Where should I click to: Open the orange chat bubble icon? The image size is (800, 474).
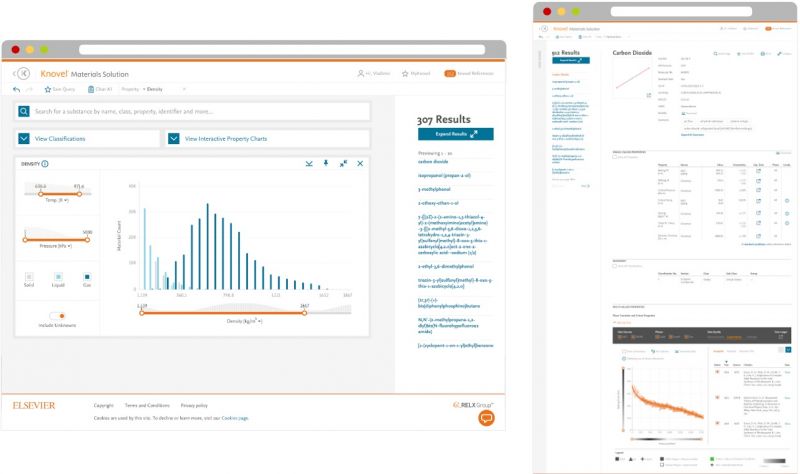[x=486, y=418]
